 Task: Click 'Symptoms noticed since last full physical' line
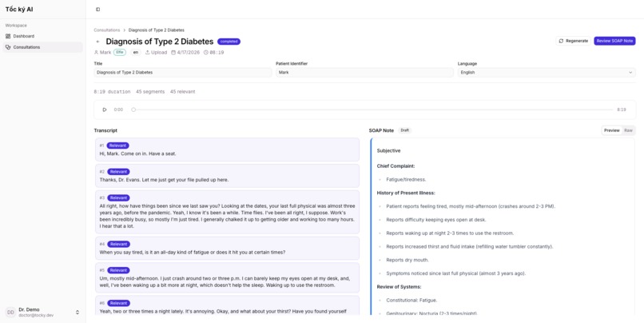click(456, 273)
